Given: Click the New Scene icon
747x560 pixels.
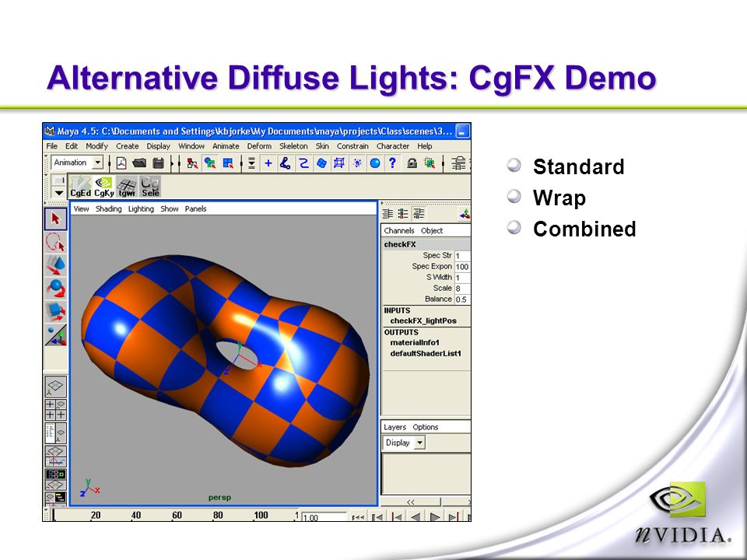Looking at the screenshot, I should click(121, 163).
